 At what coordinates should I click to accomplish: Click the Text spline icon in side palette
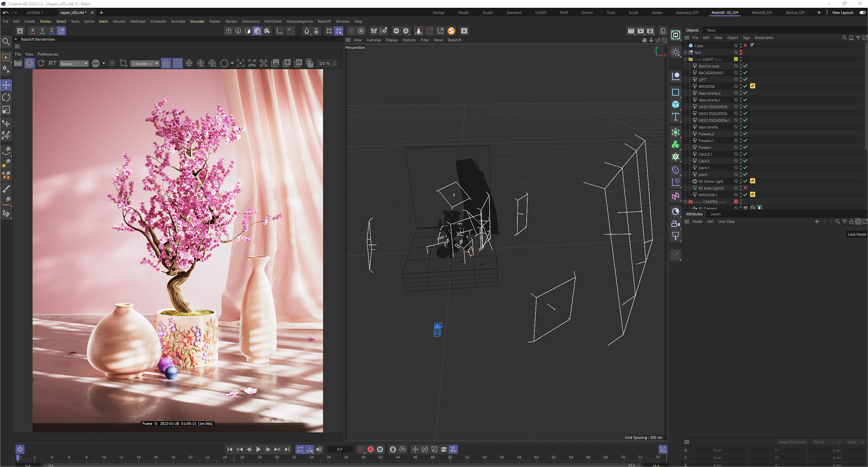tap(675, 117)
